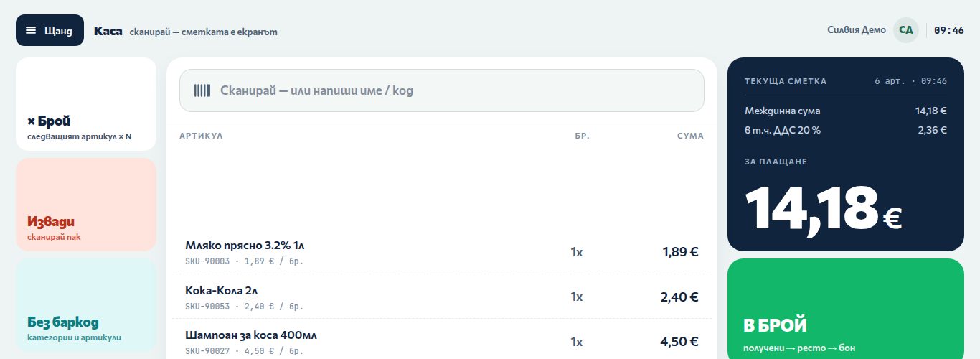
Task: Click the Каса page title
Action: (x=108, y=31)
